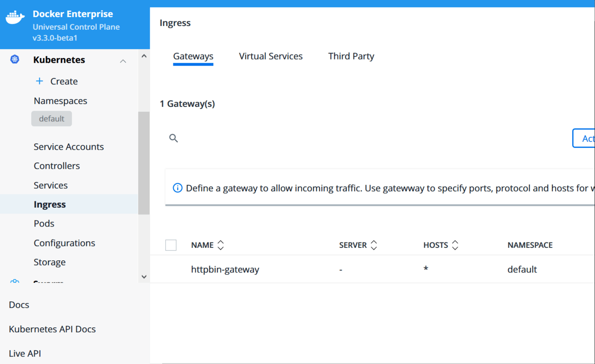Click the sidebar scroll up arrow
595x364 pixels.
tap(144, 56)
